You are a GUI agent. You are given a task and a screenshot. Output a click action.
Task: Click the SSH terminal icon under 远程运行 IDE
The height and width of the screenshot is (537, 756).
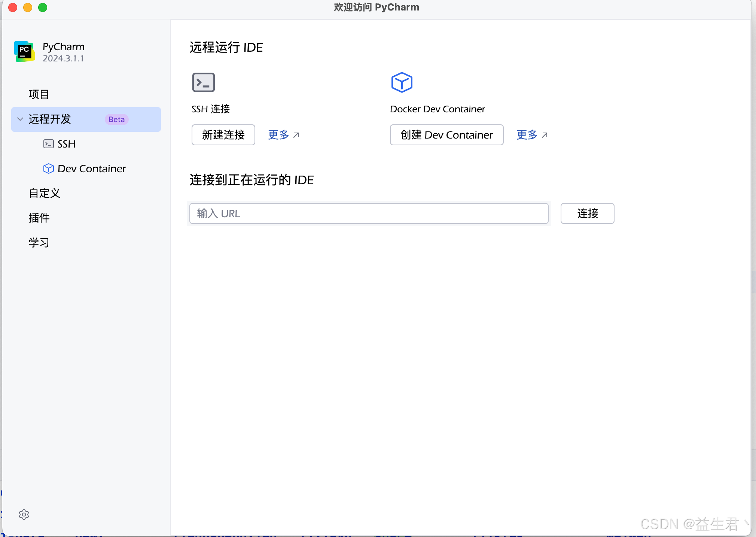point(202,82)
